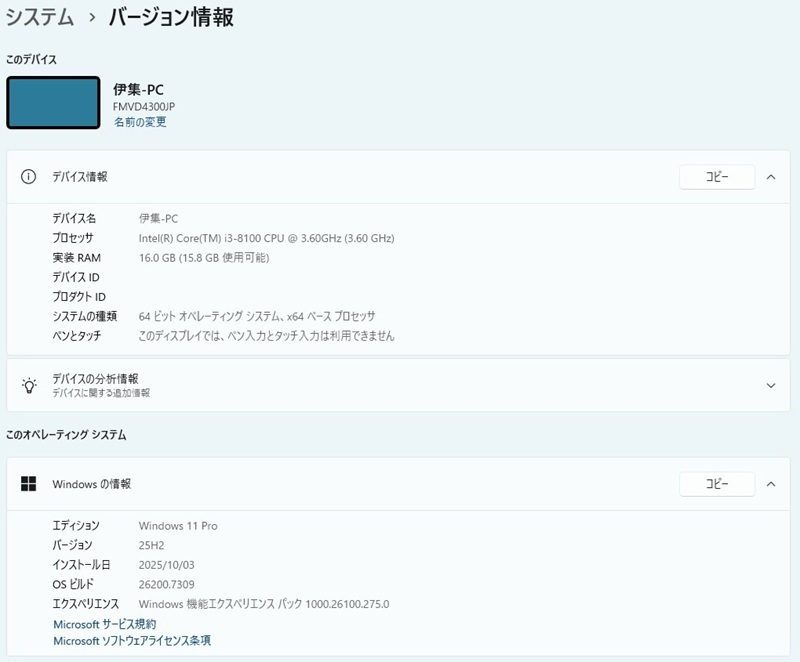Collapse the デバイス情報 section using its chevron
This screenshot has height=662, width=800.
(x=771, y=177)
